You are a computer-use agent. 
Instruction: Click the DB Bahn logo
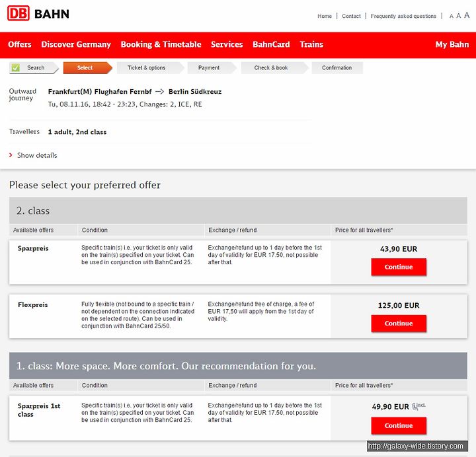pos(38,14)
